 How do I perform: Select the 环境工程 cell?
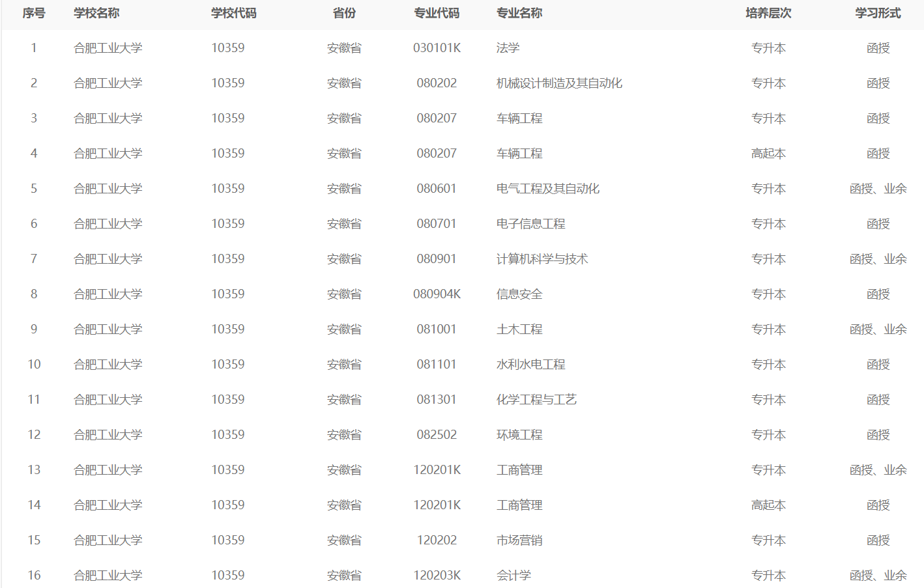pos(519,435)
